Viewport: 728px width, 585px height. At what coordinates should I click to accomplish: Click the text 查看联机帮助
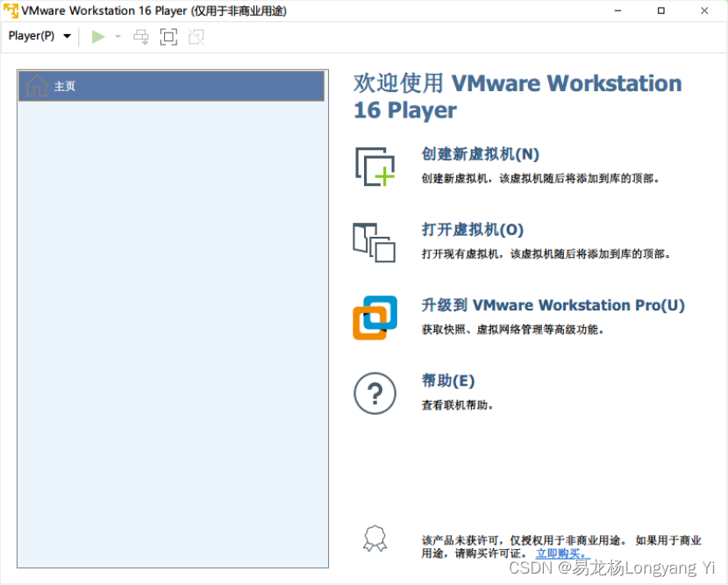click(457, 405)
